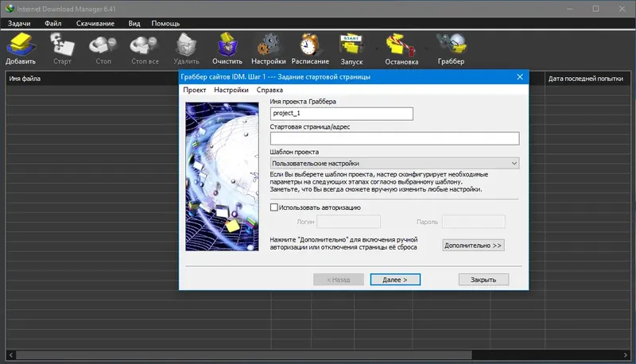636x364 pixels.
Task: Click the Удалить toolbar icon
Action: coord(186,48)
